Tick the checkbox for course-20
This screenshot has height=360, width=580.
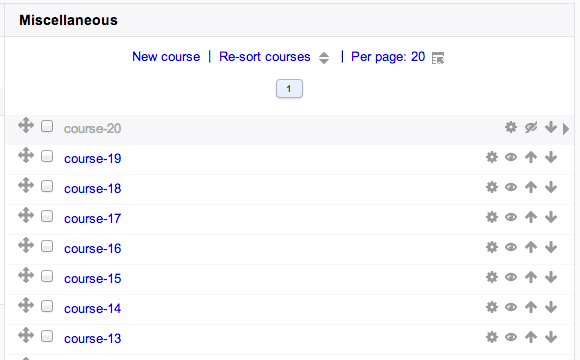click(x=47, y=126)
